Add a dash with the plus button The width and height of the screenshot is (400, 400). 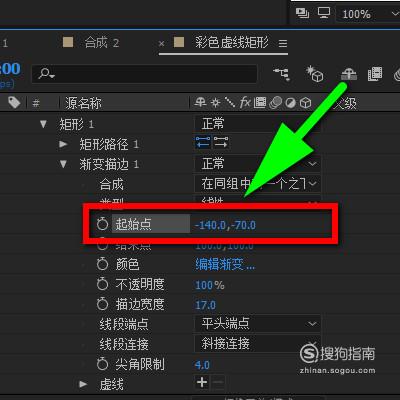[202, 382]
